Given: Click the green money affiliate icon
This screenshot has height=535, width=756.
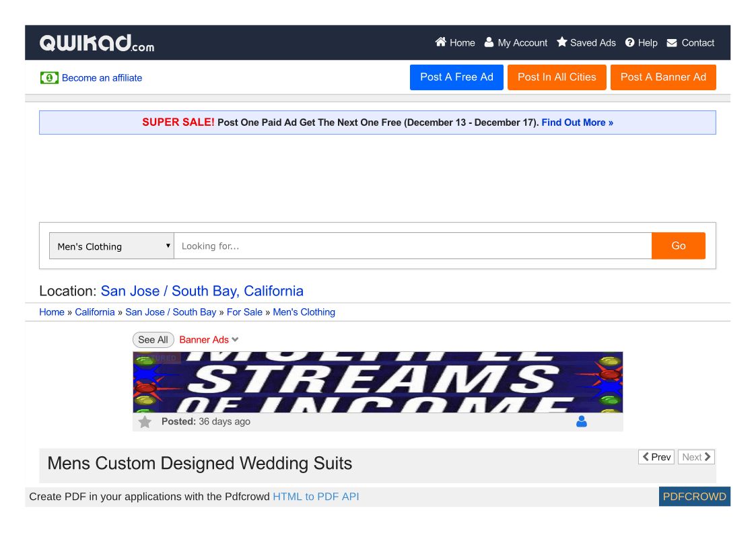Looking at the screenshot, I should click(x=49, y=77).
